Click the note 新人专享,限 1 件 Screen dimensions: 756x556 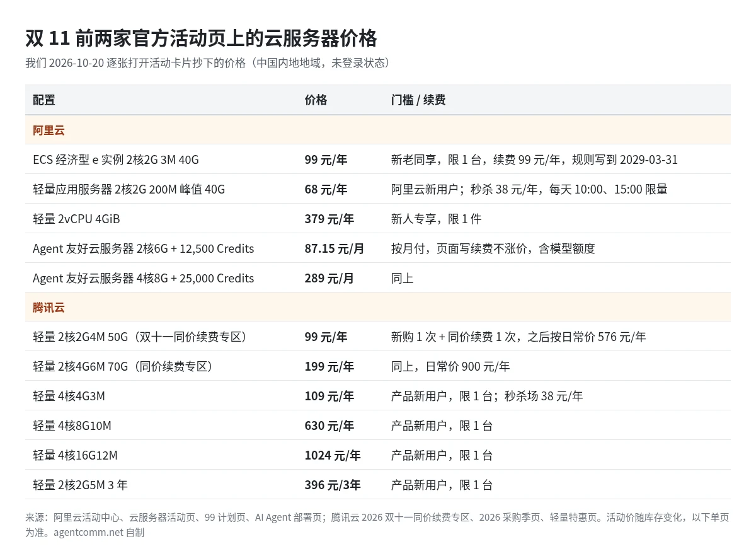(x=437, y=219)
